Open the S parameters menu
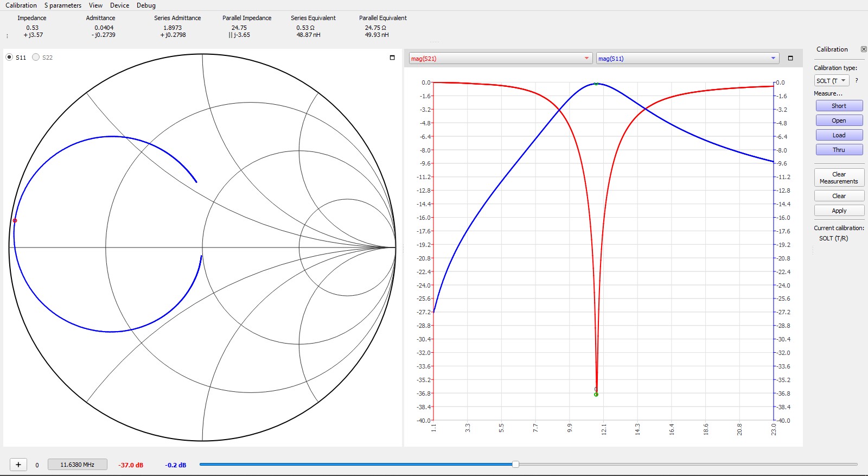 [x=63, y=5]
